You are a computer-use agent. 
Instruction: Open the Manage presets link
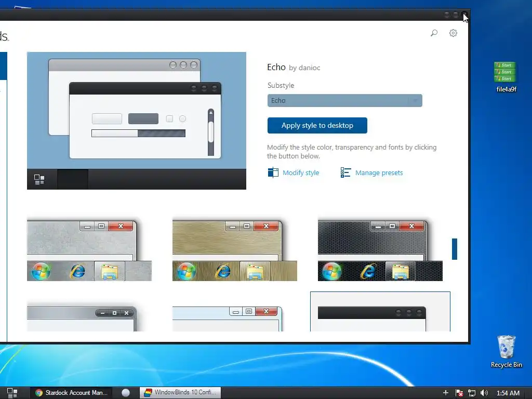[379, 172]
